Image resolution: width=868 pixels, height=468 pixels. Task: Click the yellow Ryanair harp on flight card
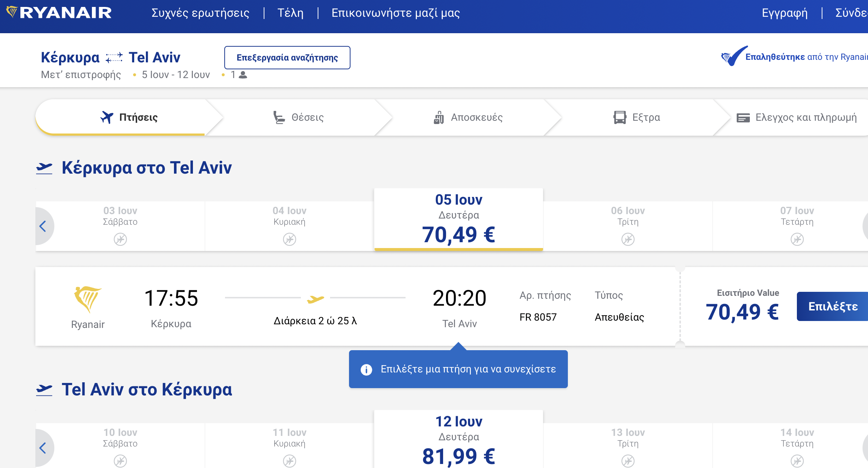click(88, 299)
